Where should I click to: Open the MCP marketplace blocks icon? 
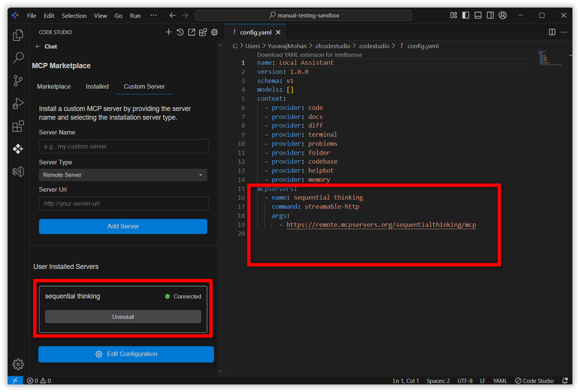[x=203, y=32]
